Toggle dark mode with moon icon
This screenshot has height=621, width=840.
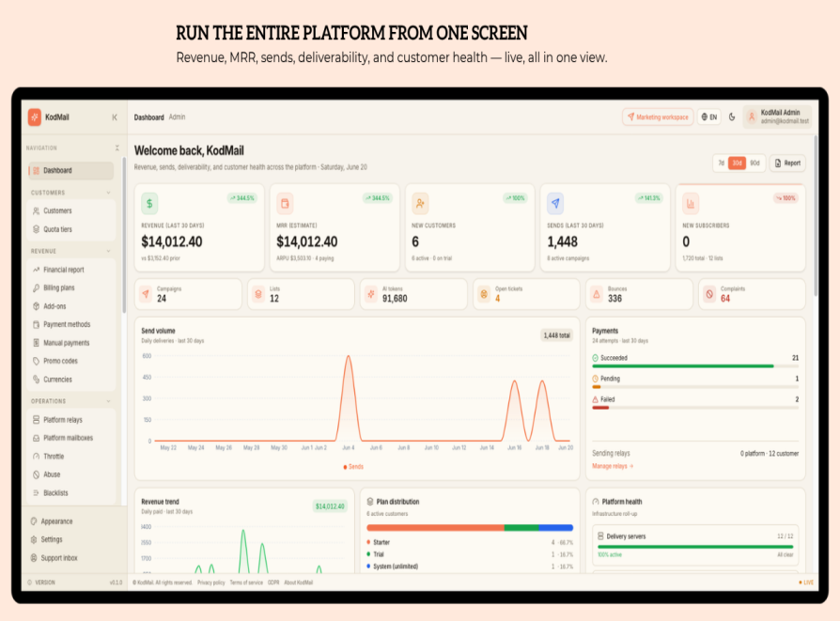(732, 116)
